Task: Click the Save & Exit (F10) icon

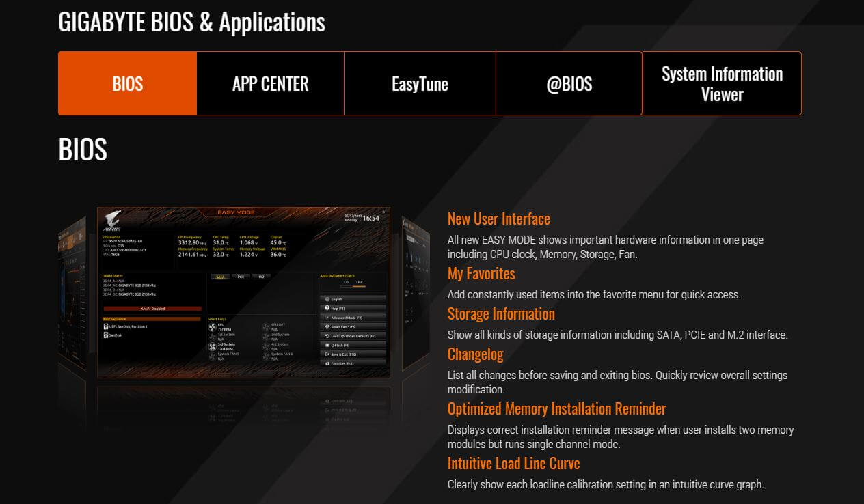Action: pyautogui.click(x=327, y=354)
